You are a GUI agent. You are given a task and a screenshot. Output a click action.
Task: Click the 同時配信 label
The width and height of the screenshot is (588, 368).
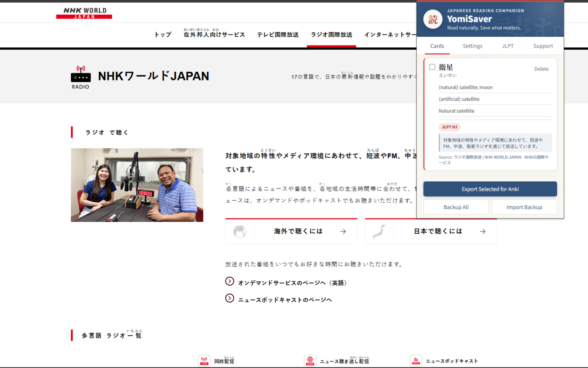pos(224,361)
